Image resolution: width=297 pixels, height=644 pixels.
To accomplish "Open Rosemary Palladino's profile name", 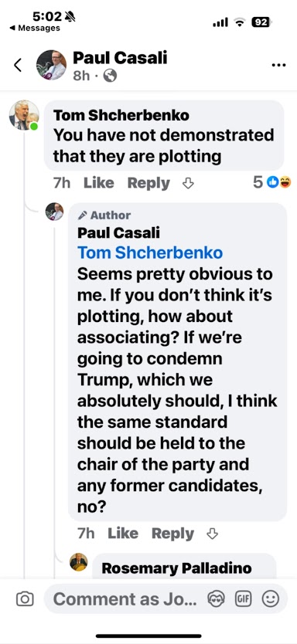I will pos(176,568).
